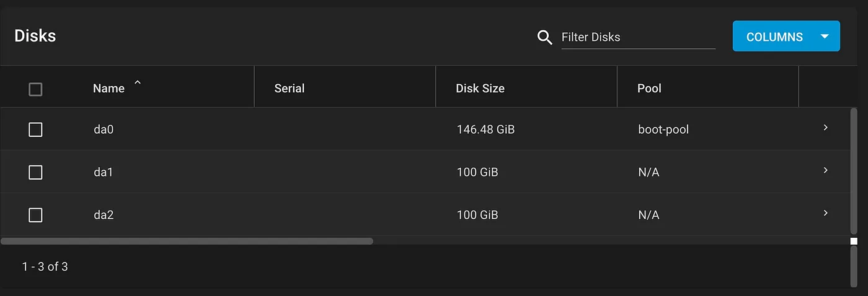Click the da1 disk name cell
The width and height of the screenshot is (868, 296).
coord(104,172)
